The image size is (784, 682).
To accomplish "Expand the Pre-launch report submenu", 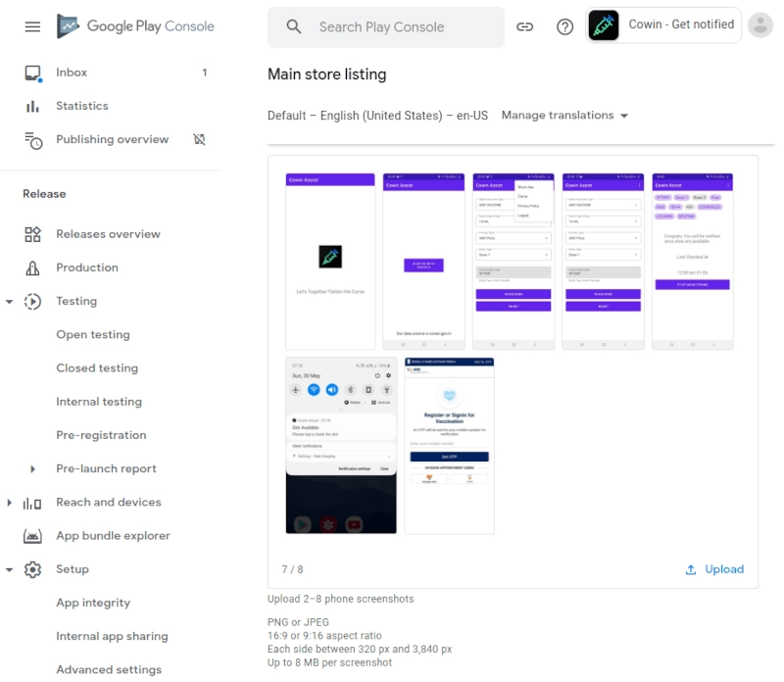I will [33, 469].
